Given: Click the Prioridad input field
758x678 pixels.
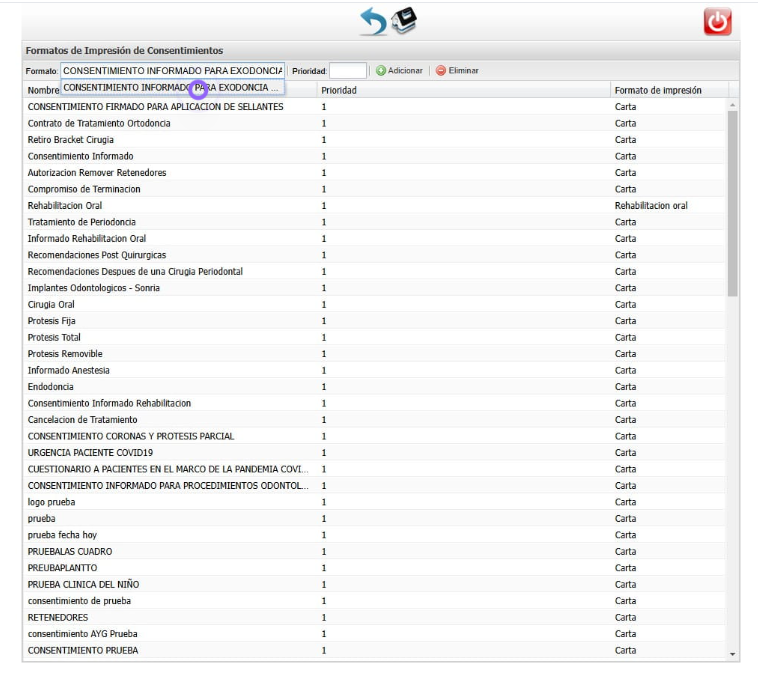Looking at the screenshot, I should coord(348,71).
